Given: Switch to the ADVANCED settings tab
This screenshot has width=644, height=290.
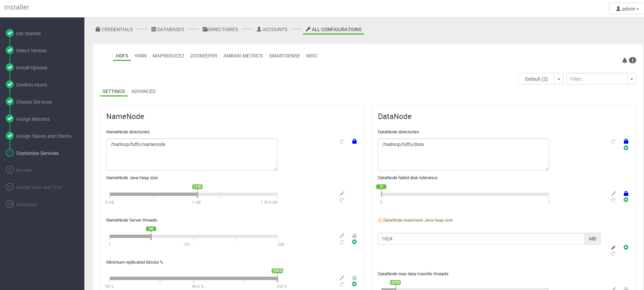Looking at the screenshot, I should point(143,91).
